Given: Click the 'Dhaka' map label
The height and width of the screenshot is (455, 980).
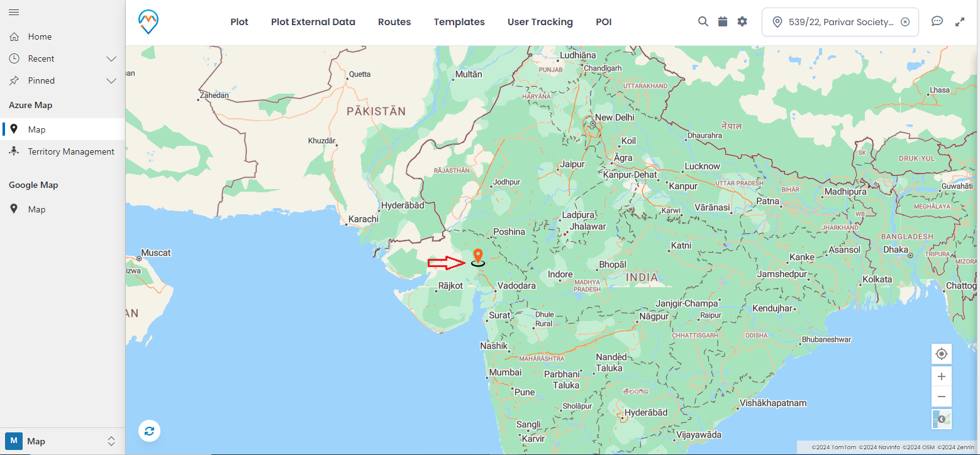Looking at the screenshot, I should [x=896, y=249].
